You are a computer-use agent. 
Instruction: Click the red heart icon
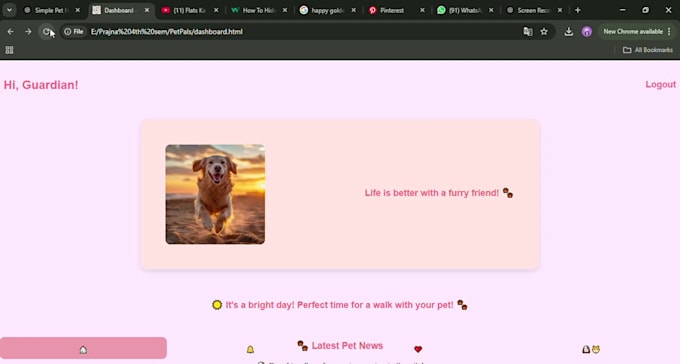pyautogui.click(x=418, y=349)
